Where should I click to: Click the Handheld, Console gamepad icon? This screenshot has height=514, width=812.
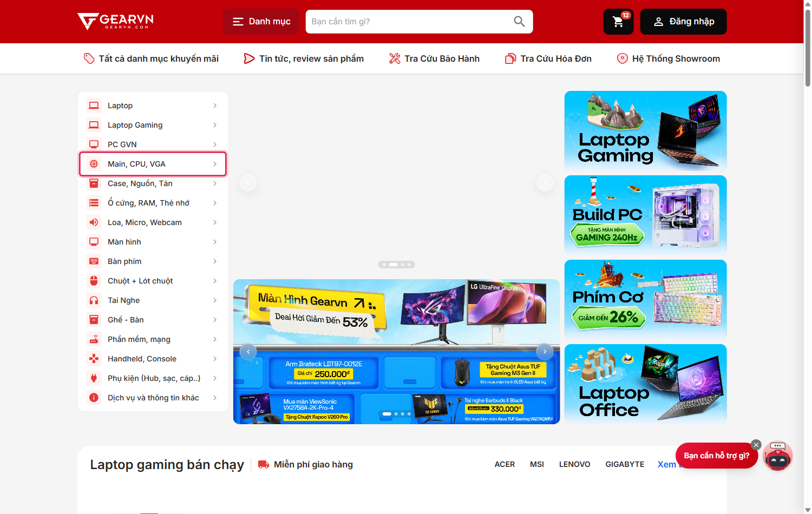click(94, 359)
